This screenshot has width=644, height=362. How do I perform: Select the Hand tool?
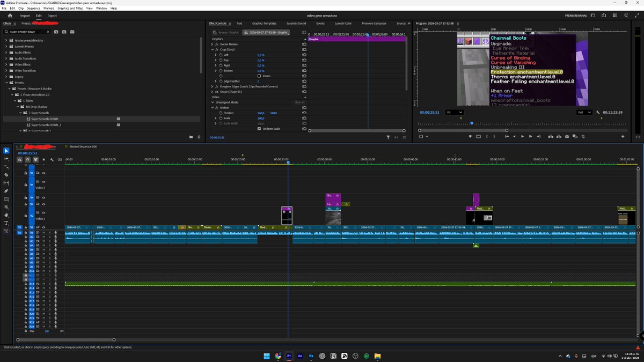pyautogui.click(x=6, y=215)
